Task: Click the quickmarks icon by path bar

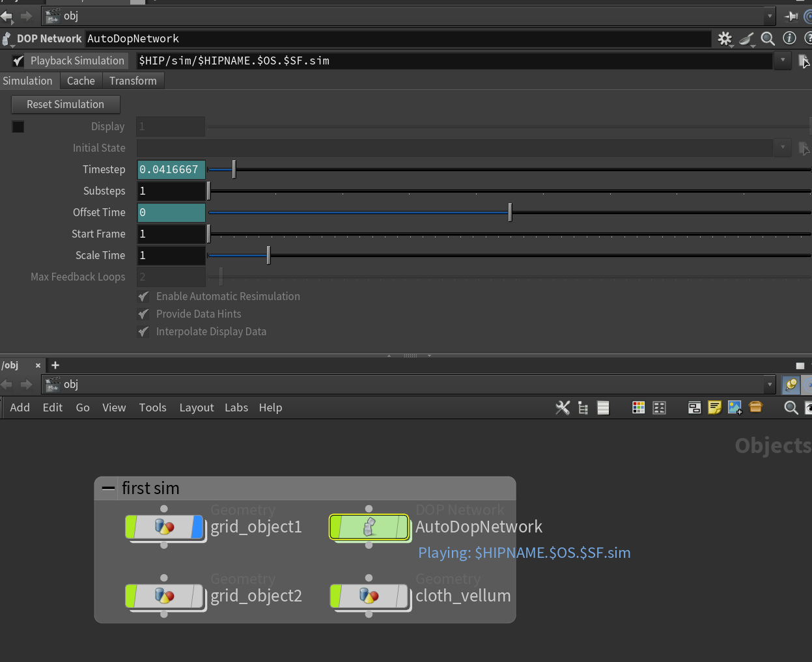Action: click(791, 385)
